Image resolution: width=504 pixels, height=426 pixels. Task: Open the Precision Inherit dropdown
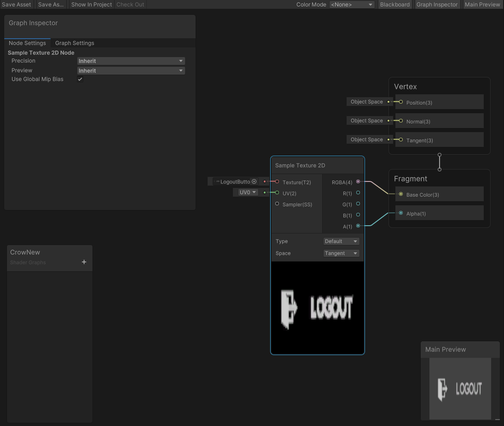tap(131, 61)
